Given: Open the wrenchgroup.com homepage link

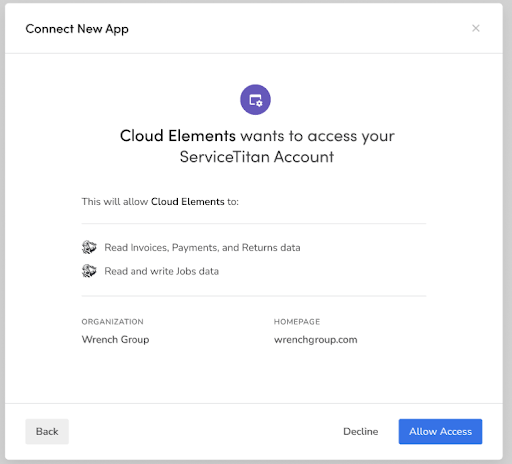Looking at the screenshot, I should [x=315, y=340].
